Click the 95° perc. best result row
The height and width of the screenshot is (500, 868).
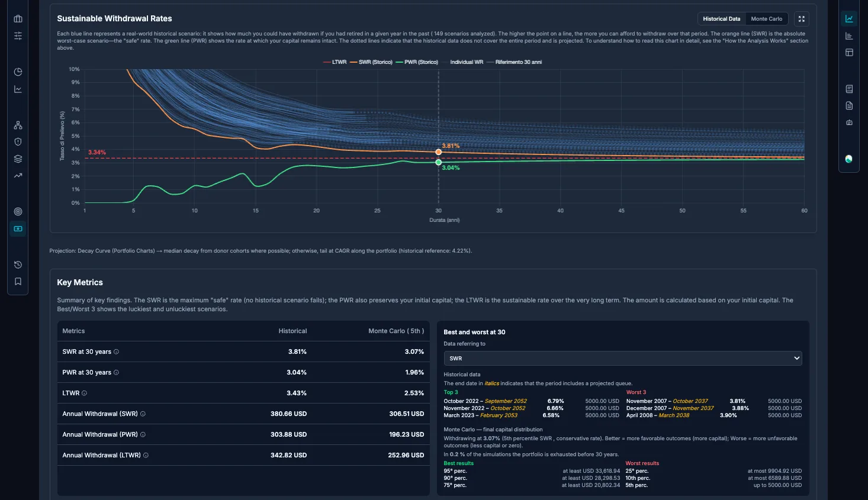pos(532,471)
